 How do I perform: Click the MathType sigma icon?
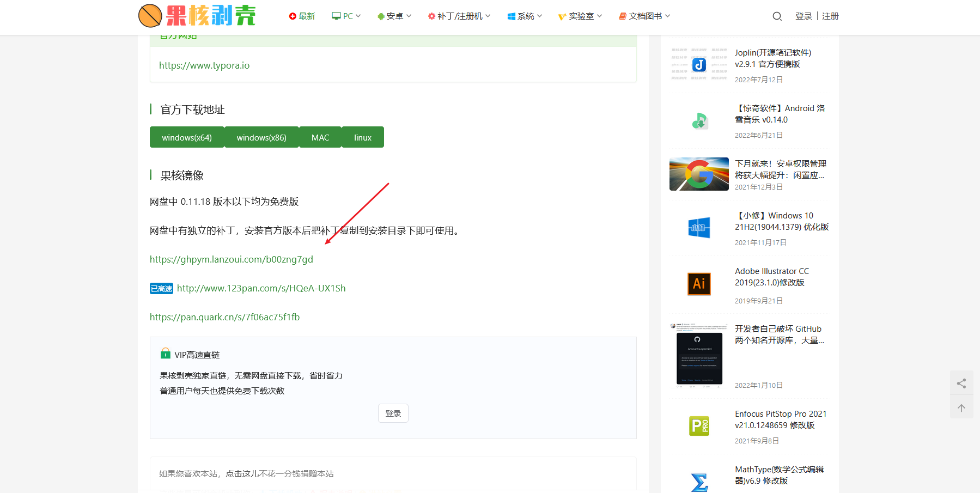coord(699,482)
